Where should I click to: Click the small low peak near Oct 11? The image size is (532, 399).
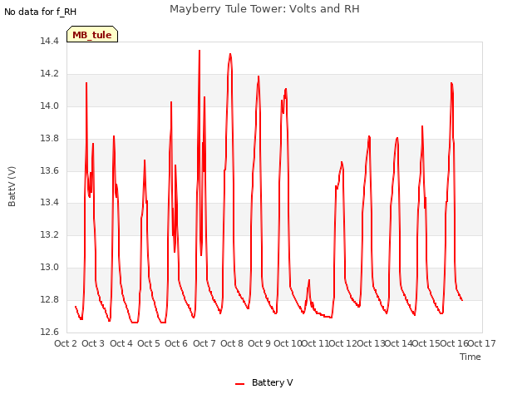tap(308, 280)
